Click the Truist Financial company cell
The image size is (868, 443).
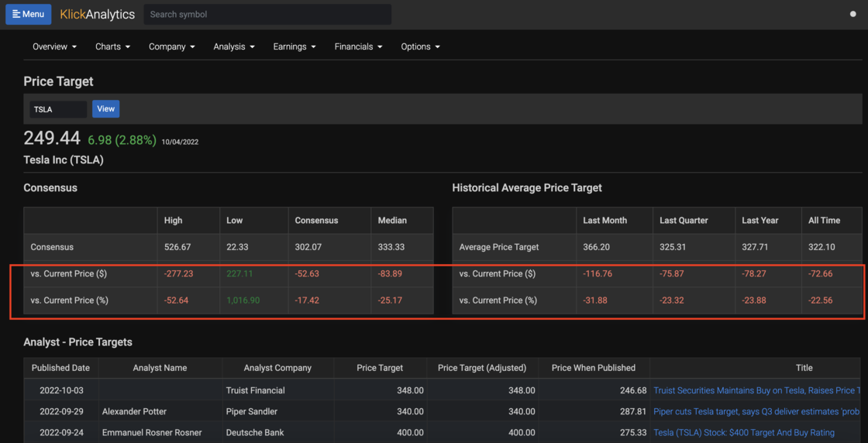256,390
